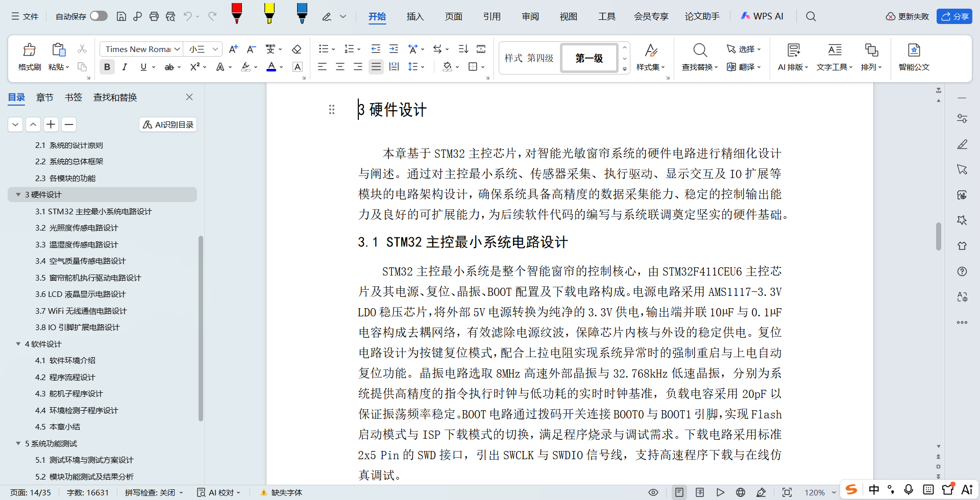Toggle strikethrough formatting
This screenshot has width=980, height=500.
point(169,67)
